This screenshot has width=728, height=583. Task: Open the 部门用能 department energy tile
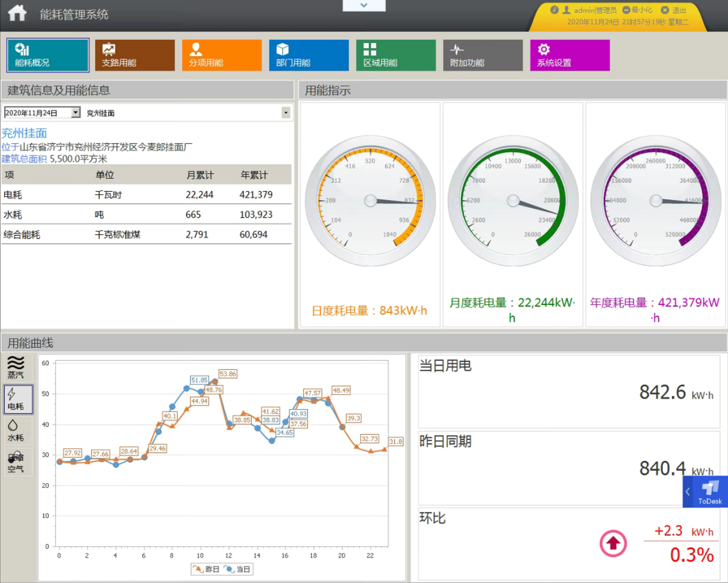click(x=309, y=55)
